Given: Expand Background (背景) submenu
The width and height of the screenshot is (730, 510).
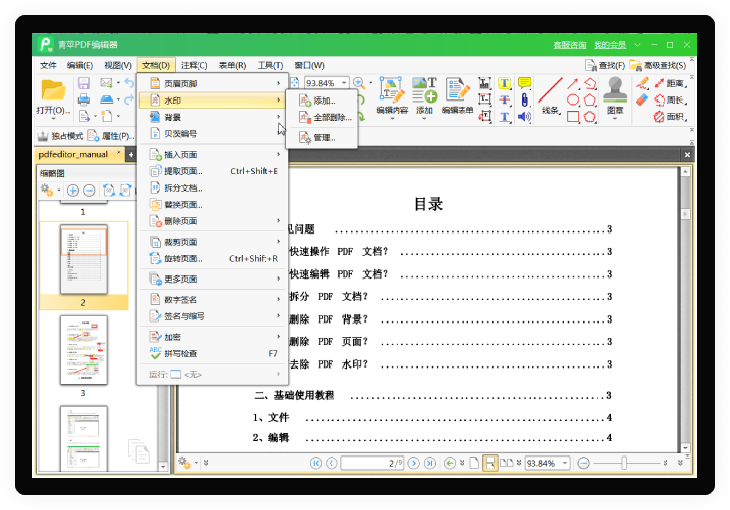Looking at the screenshot, I should coord(212,117).
